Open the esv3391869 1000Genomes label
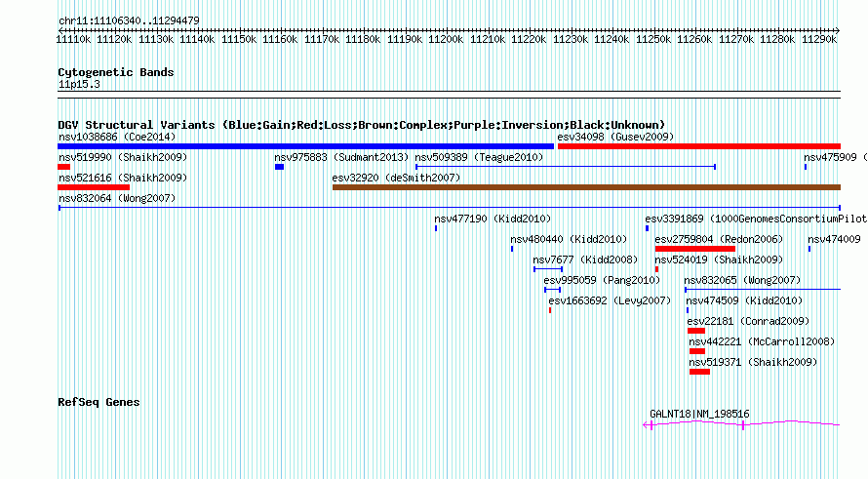868x479 pixels. [x=756, y=219]
